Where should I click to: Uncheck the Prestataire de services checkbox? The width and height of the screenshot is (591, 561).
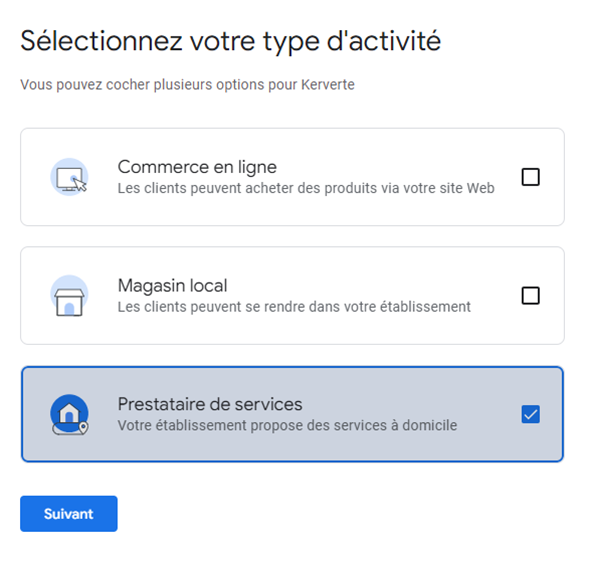point(530,414)
